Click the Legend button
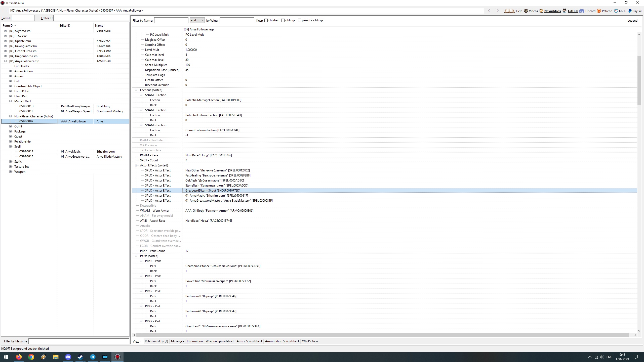This screenshot has height=362, width=644. [x=632, y=21]
